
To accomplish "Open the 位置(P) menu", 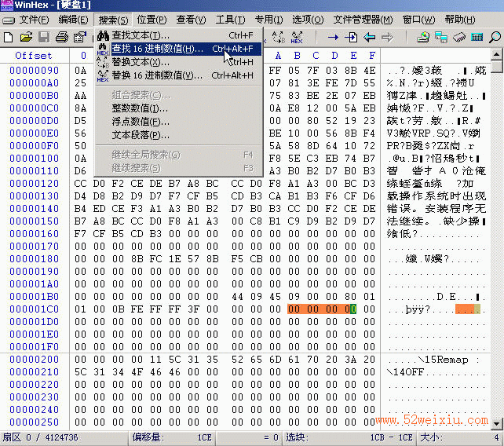I will pos(152,20).
